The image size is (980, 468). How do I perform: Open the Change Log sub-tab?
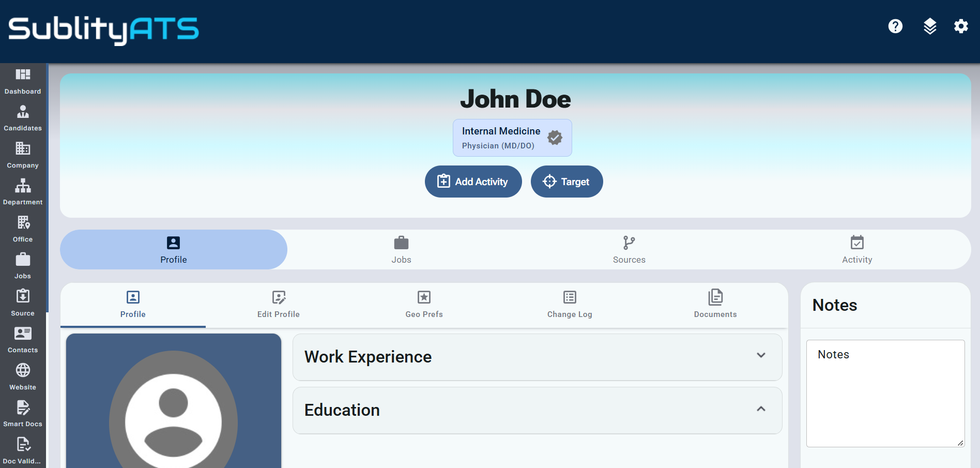pyautogui.click(x=570, y=305)
